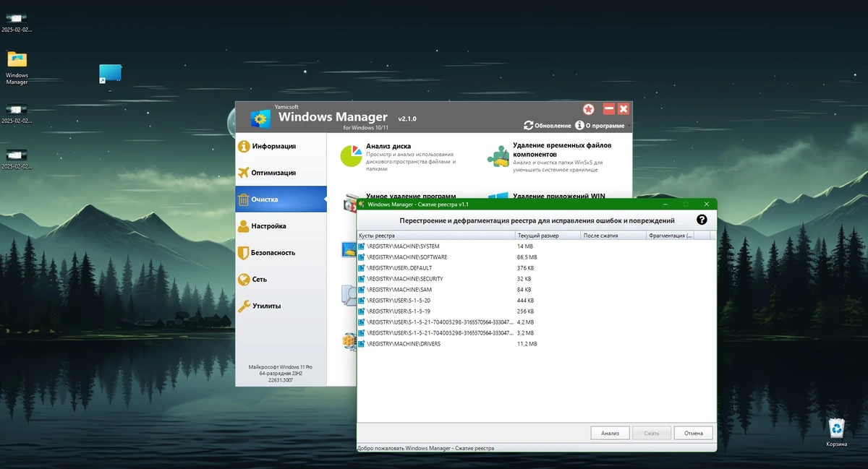Viewport: 868px width, 469px height.
Task: Click the small icon in Сжатие реестра title bar
Action: coord(362,205)
